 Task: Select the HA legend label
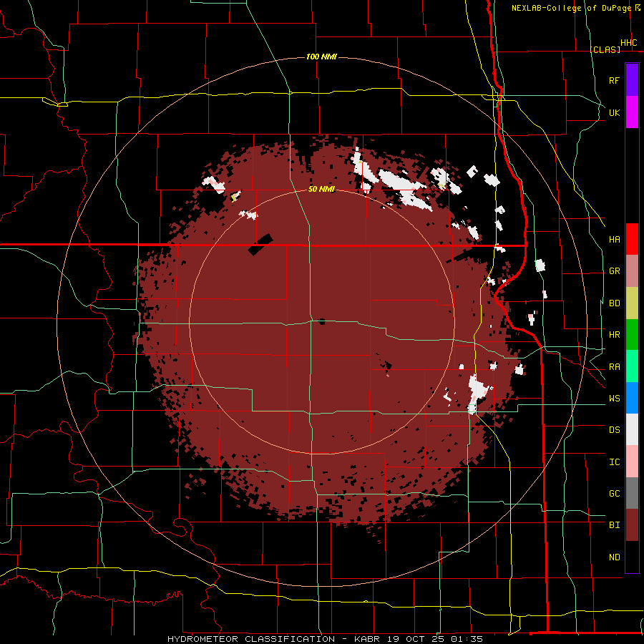coord(614,240)
